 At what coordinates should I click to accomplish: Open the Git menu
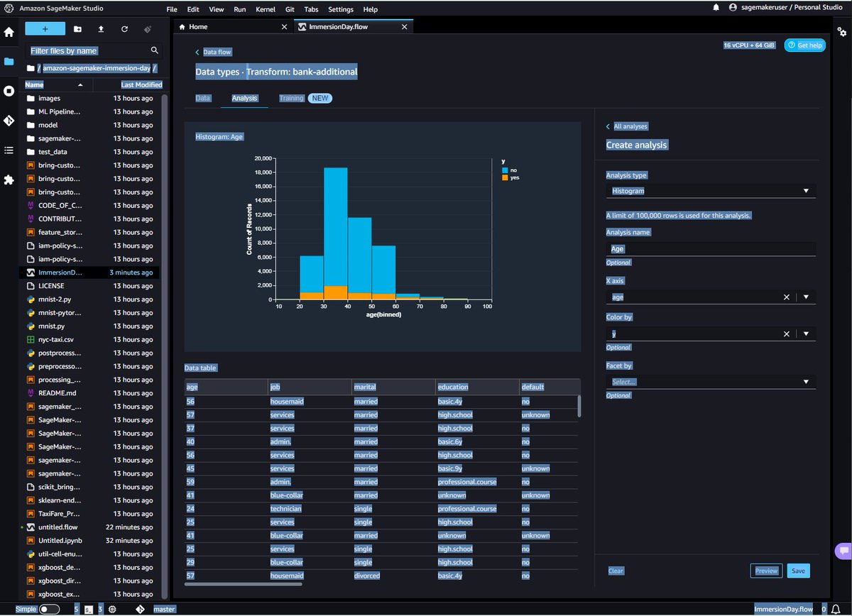[x=290, y=10]
